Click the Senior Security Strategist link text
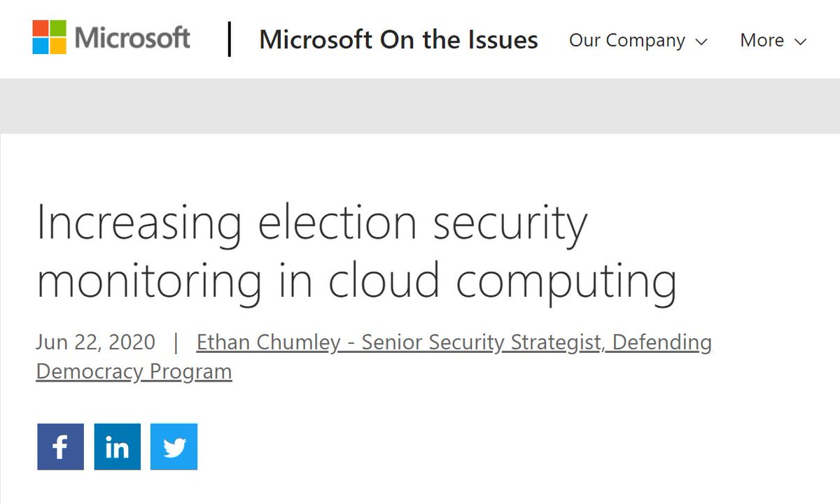 (483, 342)
